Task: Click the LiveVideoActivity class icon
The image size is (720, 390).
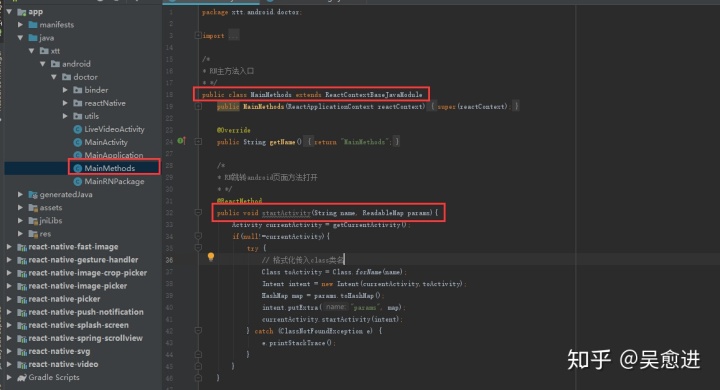Action: pyautogui.click(x=78, y=130)
